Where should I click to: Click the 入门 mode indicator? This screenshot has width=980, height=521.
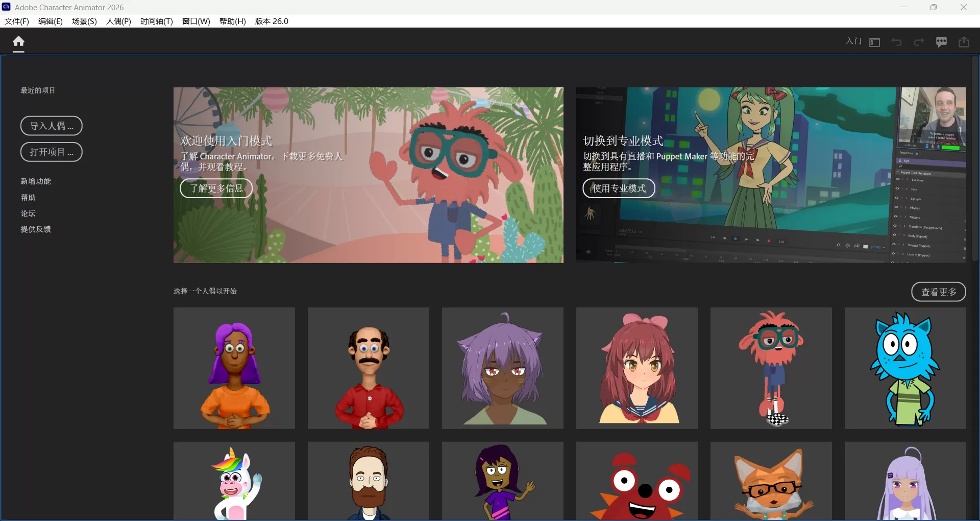[853, 41]
